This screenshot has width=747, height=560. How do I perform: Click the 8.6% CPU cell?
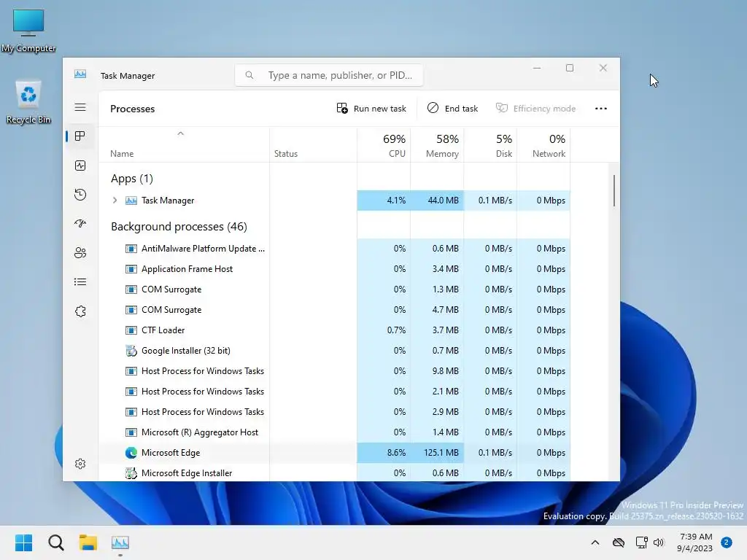tap(384, 453)
